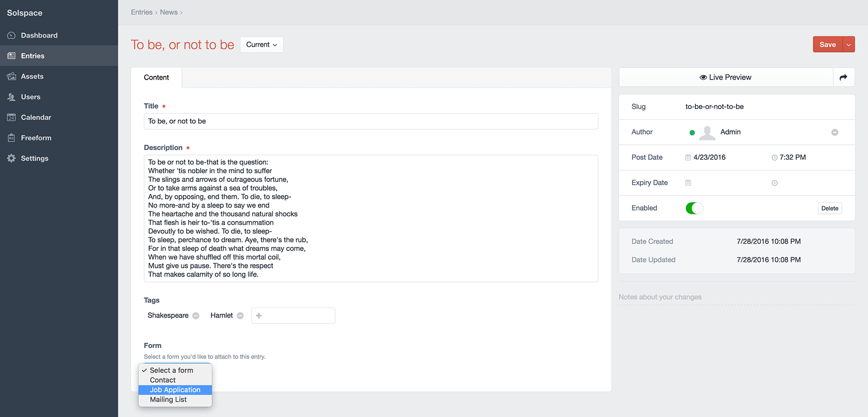
Task: Select Job Application from form dropdown
Action: [x=175, y=390]
